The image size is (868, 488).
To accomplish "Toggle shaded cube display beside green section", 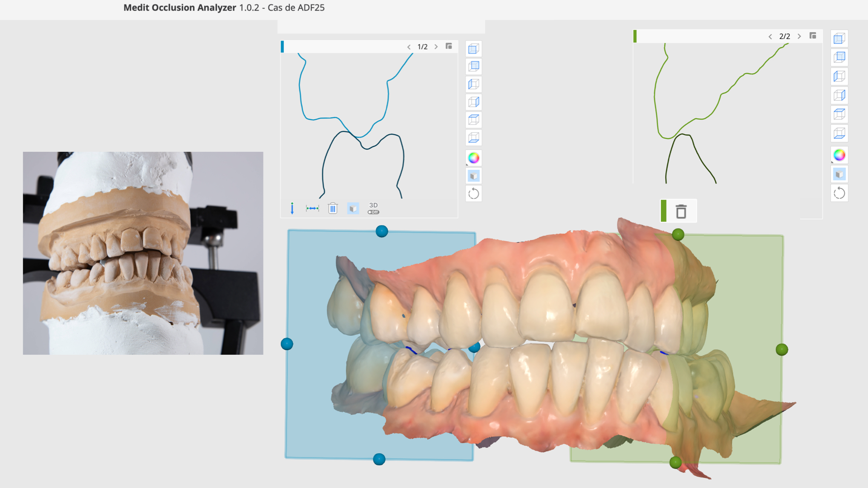I will click(839, 174).
